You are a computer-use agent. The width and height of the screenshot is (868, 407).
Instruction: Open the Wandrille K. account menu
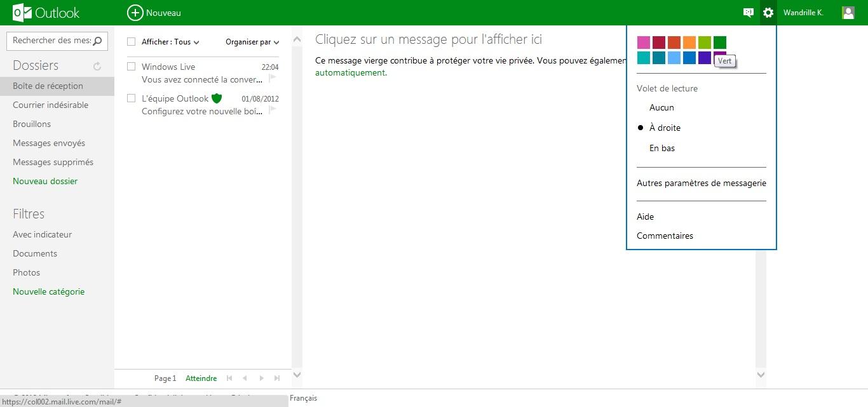point(803,13)
